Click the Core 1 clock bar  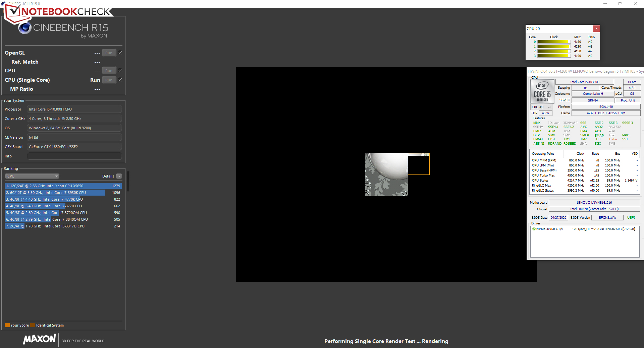pos(554,47)
